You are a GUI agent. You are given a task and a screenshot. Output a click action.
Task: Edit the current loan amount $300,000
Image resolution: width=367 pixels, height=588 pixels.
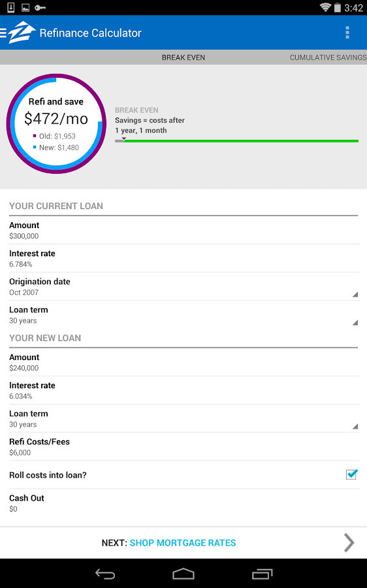click(183, 230)
